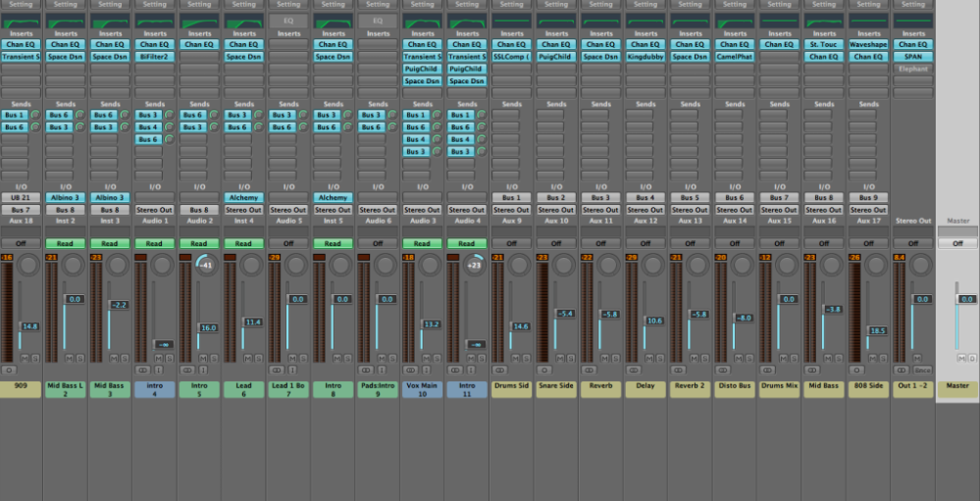
Task: Mute the Reverb aux channel
Action: tap(604, 358)
